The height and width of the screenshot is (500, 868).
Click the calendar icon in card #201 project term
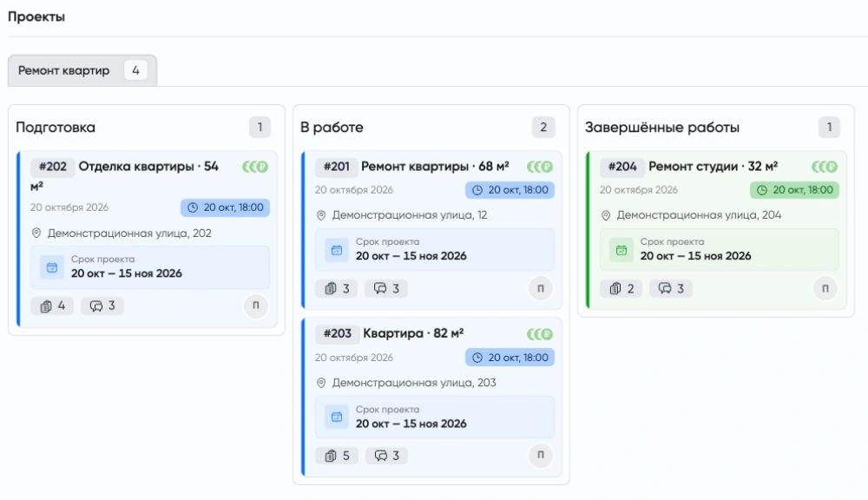point(337,250)
